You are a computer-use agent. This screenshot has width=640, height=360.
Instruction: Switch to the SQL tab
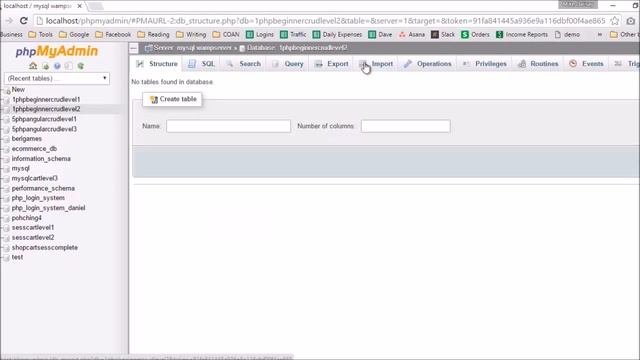coord(202,64)
